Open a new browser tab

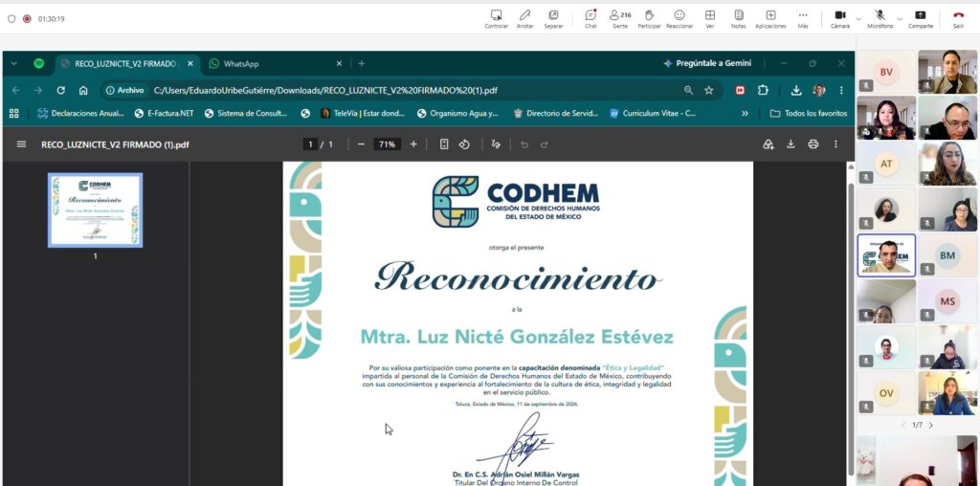tap(361, 64)
